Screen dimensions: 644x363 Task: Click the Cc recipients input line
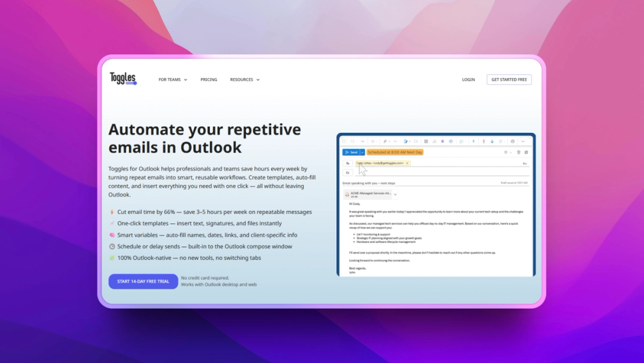[442, 173]
